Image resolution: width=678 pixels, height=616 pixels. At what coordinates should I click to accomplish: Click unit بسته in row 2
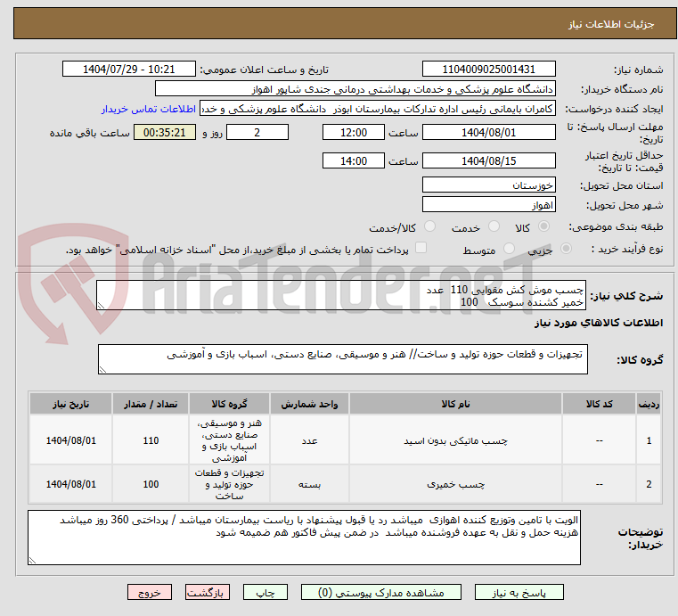tap(309, 484)
